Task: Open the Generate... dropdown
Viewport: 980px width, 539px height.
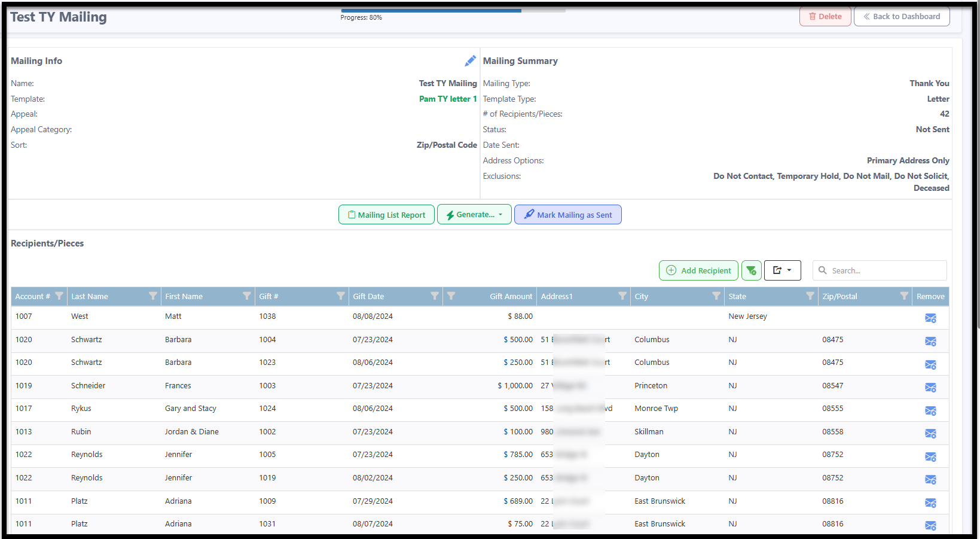Action: click(x=474, y=214)
